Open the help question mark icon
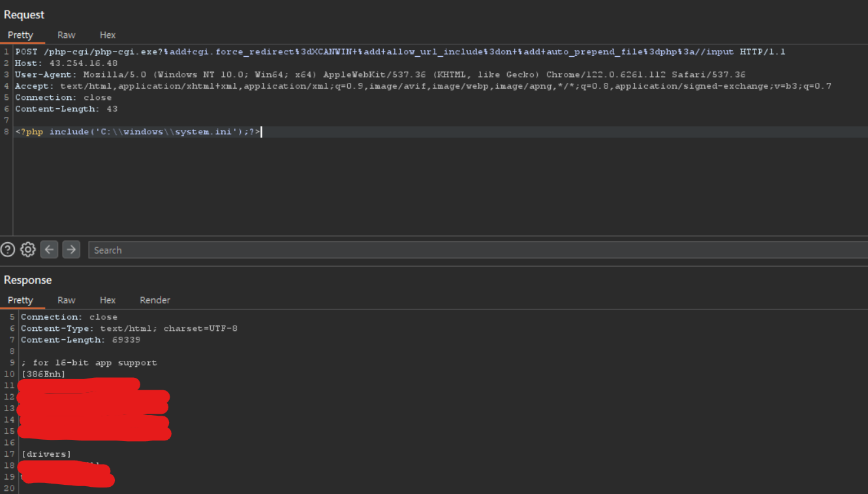This screenshot has width=868, height=494. pos(8,249)
